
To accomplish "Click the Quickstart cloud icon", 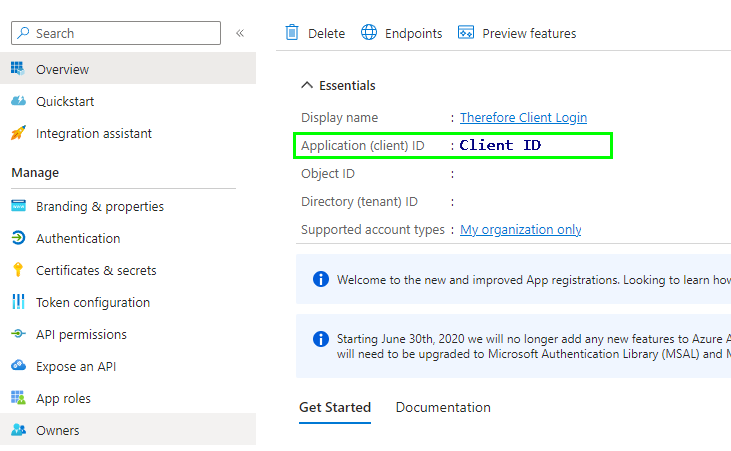I will click(x=18, y=101).
